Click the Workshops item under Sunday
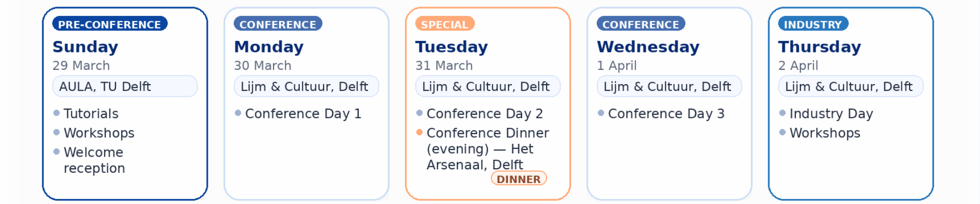 (99, 133)
